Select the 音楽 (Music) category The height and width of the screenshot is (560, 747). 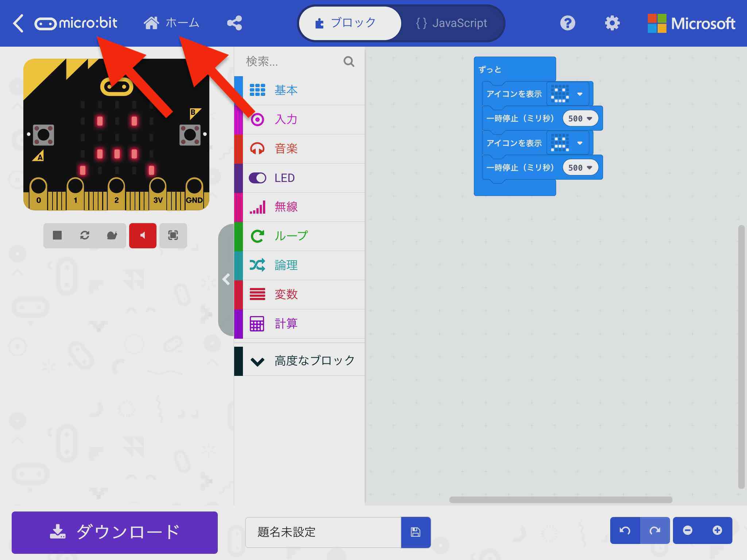pyautogui.click(x=286, y=148)
